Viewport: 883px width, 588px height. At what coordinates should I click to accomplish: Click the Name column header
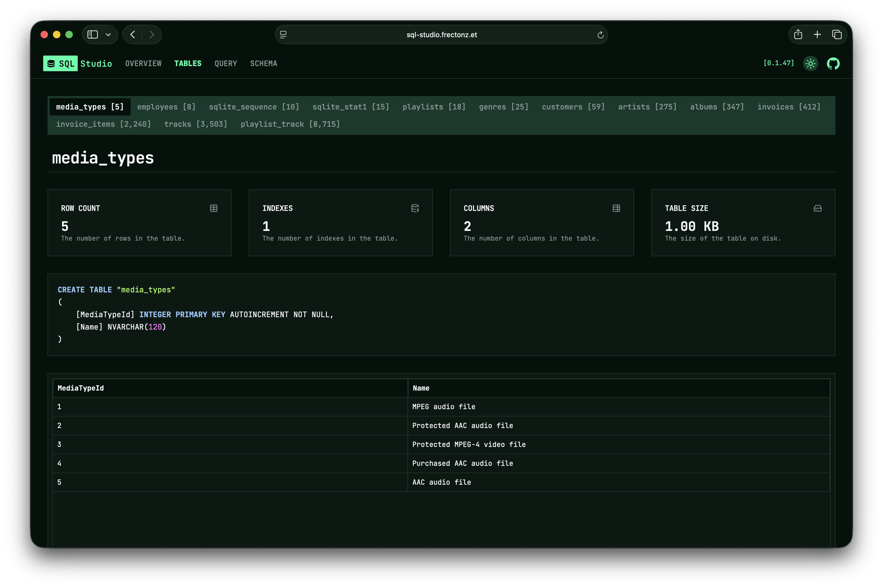(x=421, y=388)
